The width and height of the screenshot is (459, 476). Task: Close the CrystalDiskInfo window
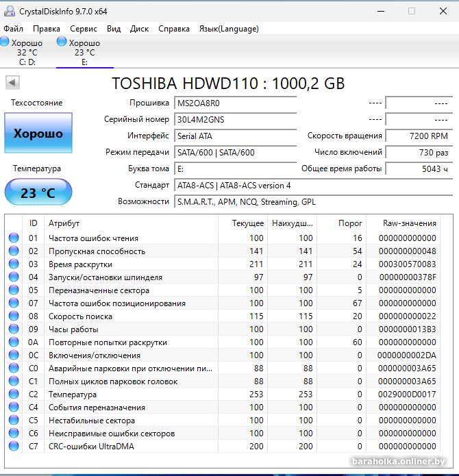(x=443, y=11)
